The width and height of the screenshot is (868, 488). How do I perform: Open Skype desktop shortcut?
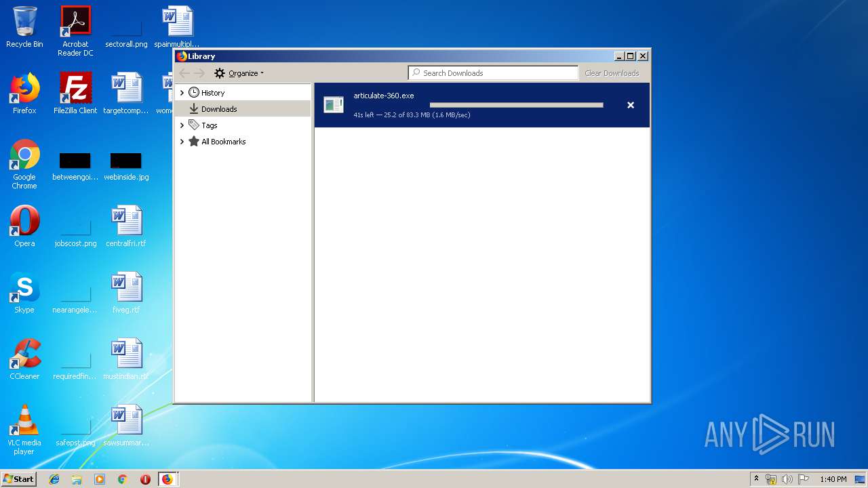[x=24, y=293]
